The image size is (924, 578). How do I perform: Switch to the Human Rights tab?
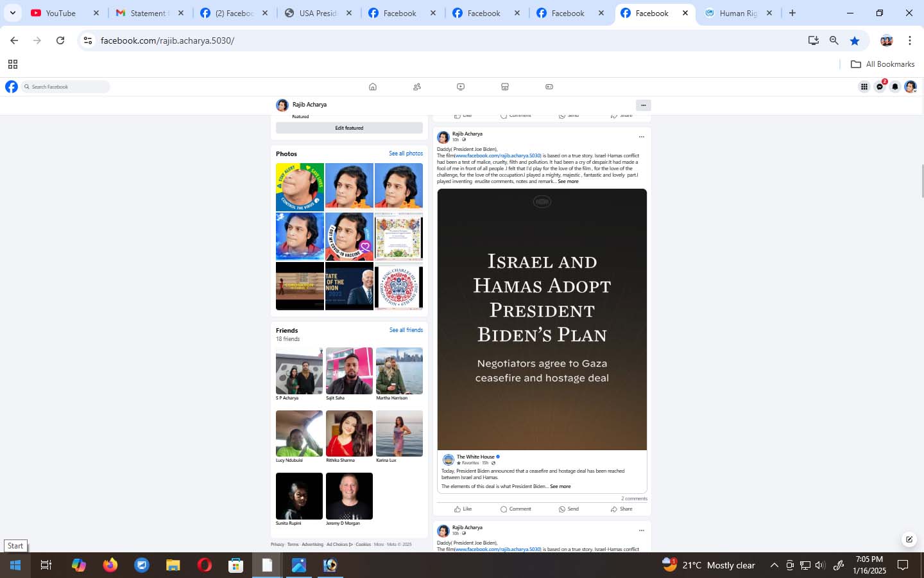click(x=738, y=13)
